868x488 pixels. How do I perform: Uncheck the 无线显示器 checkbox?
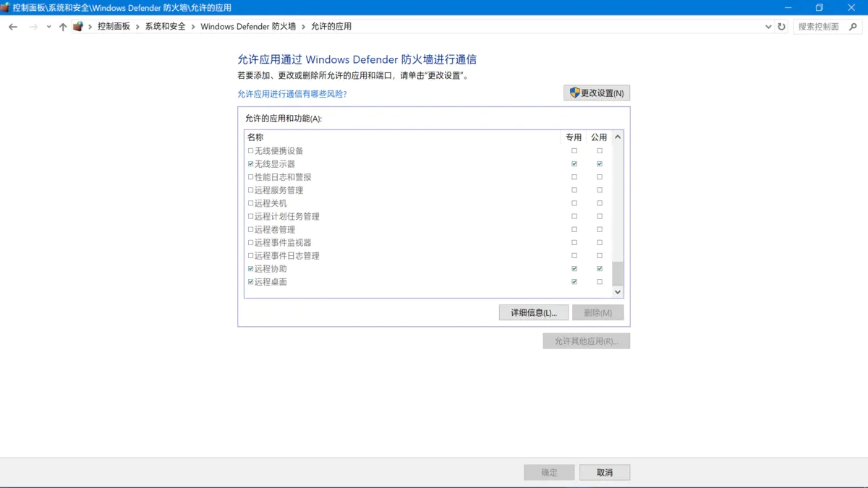click(250, 163)
